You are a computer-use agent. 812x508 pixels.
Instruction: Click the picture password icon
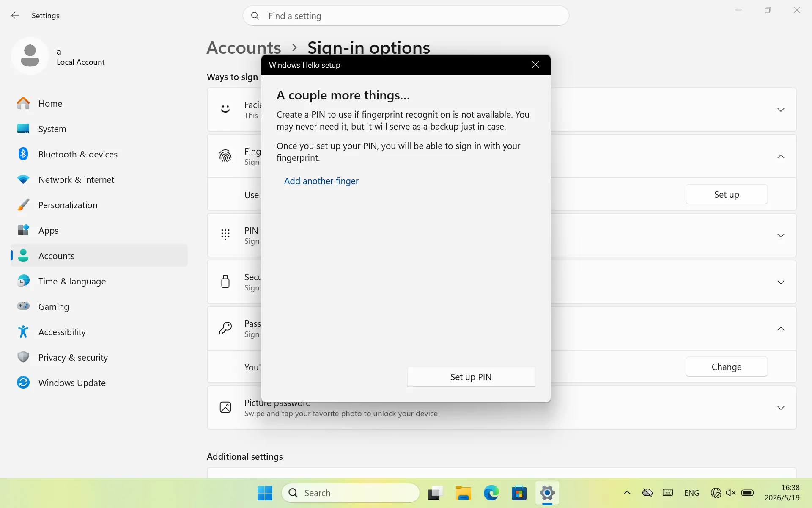(x=225, y=407)
